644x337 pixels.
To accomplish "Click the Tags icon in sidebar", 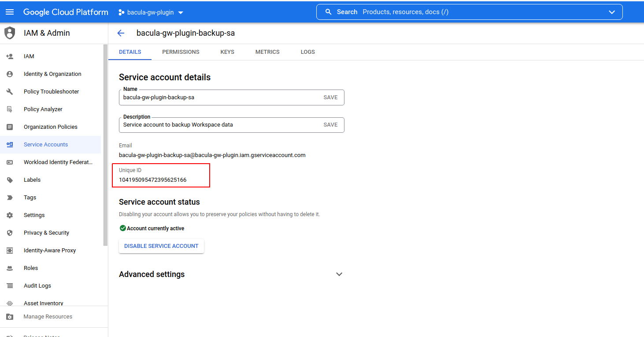I will [10, 198].
